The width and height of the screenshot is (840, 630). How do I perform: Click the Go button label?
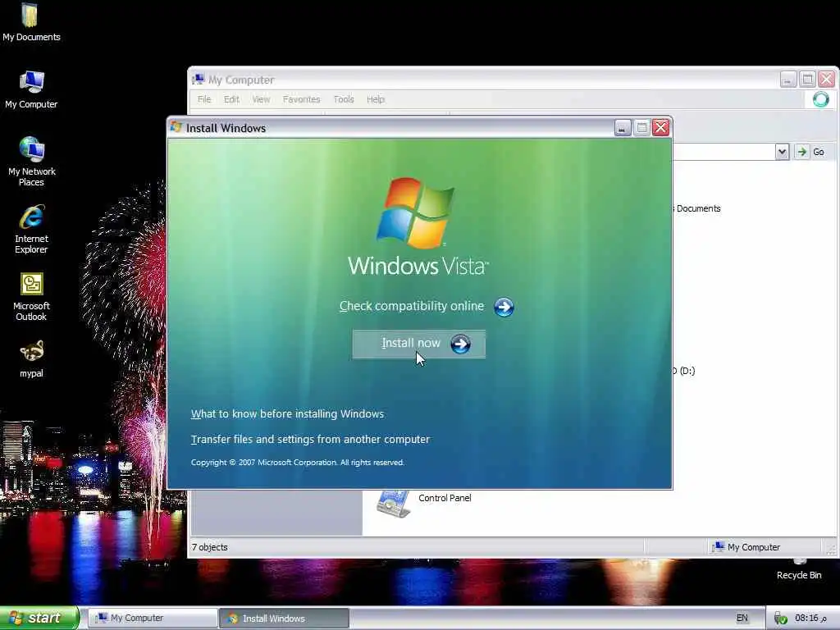818,152
